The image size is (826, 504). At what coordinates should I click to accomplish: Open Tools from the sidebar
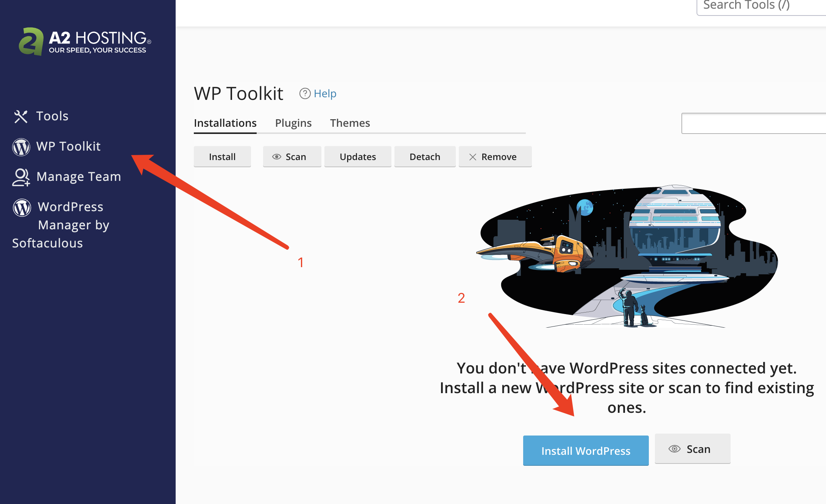52,116
